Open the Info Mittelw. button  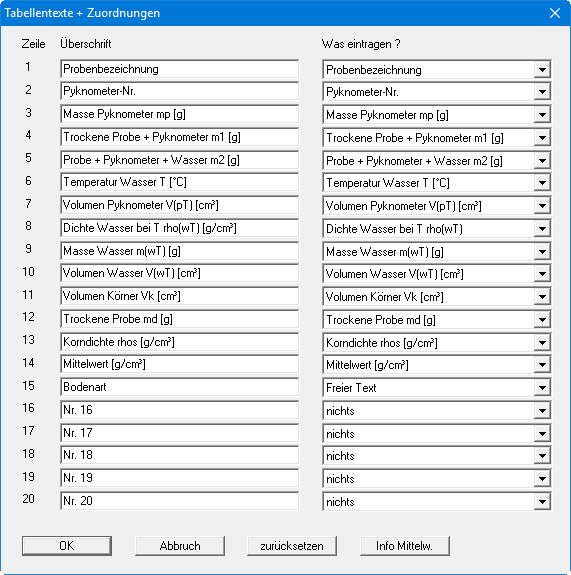tap(405, 546)
